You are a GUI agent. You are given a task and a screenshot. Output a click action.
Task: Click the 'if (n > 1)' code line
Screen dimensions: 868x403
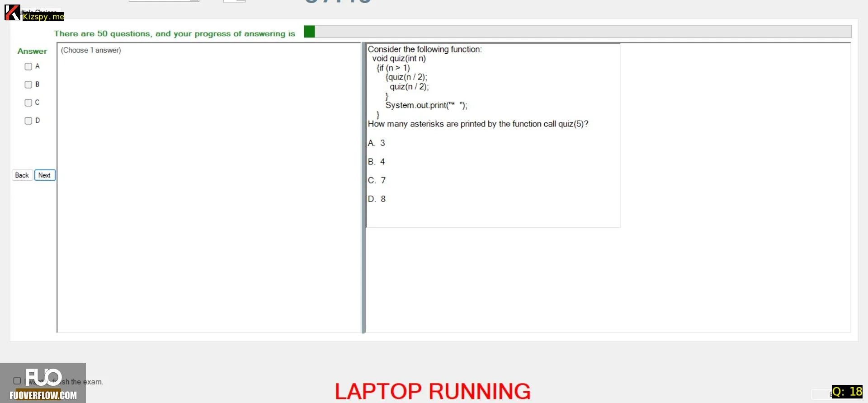point(393,68)
